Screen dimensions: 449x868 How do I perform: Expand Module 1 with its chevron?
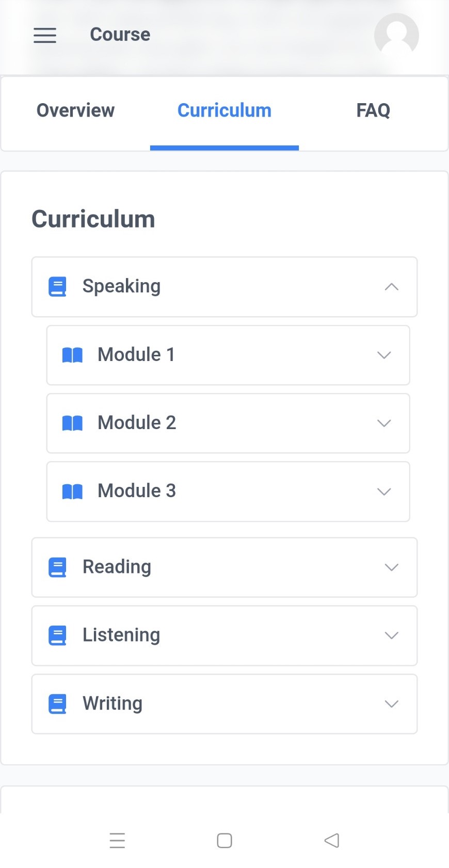coord(384,355)
